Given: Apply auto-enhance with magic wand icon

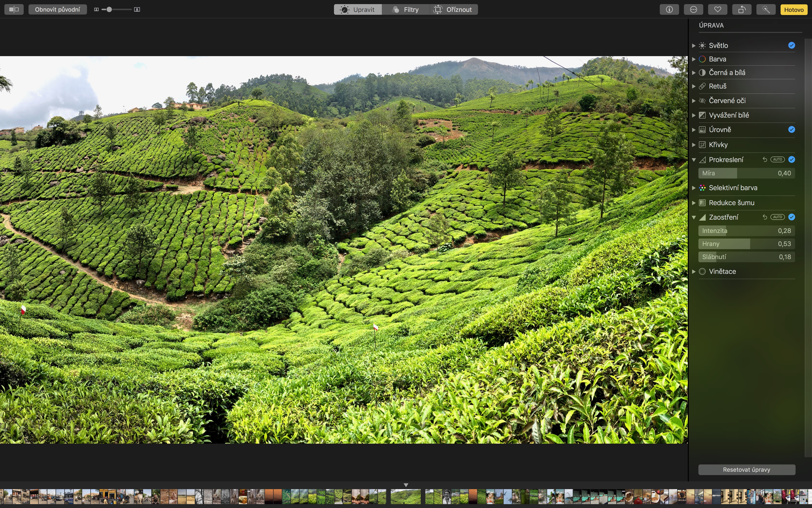Looking at the screenshot, I should (x=766, y=9).
